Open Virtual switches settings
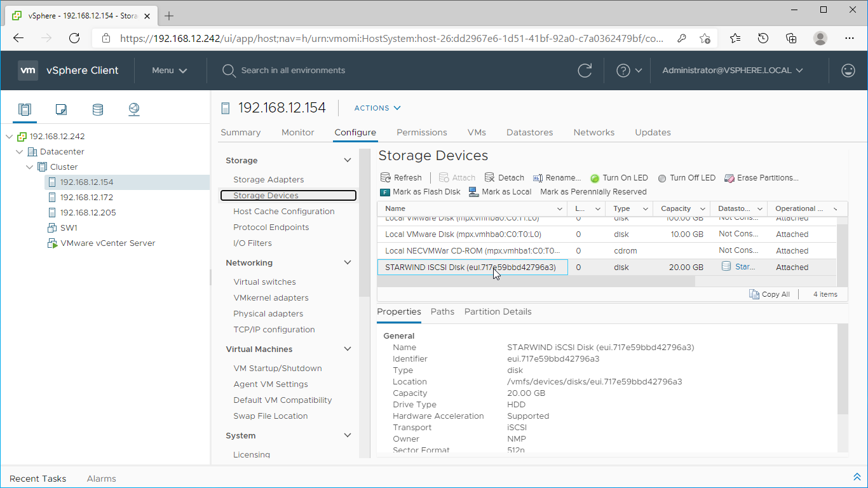This screenshot has width=868, height=488. pyautogui.click(x=264, y=282)
